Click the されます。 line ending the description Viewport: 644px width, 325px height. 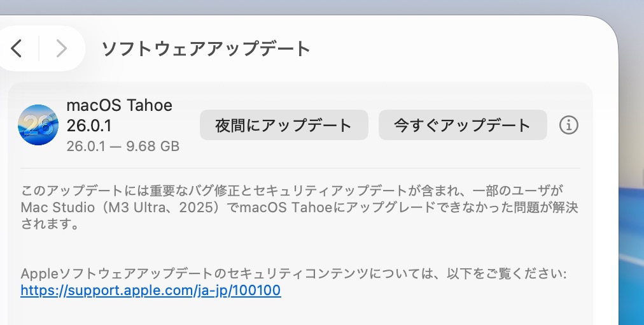pyautogui.click(x=50, y=224)
